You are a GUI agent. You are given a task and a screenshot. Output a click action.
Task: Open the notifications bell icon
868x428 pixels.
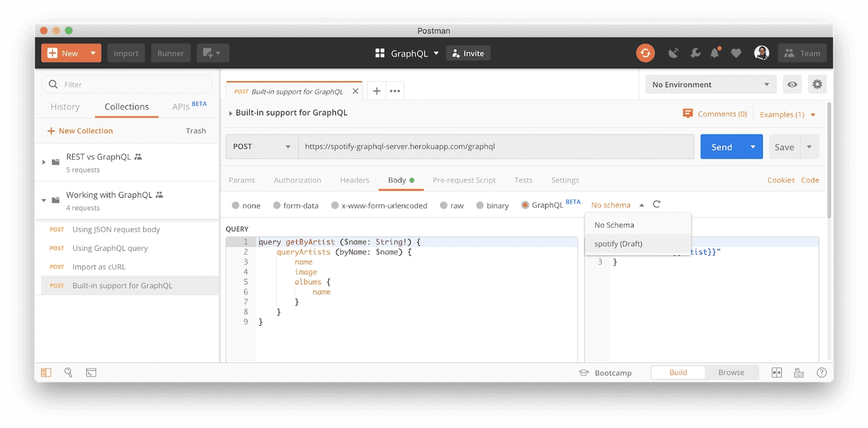715,53
